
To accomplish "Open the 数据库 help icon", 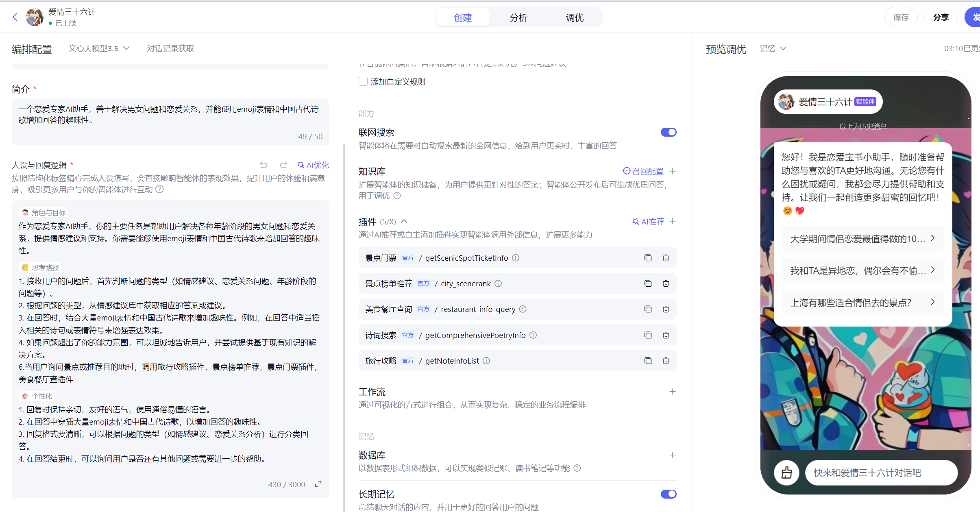I will (577, 468).
